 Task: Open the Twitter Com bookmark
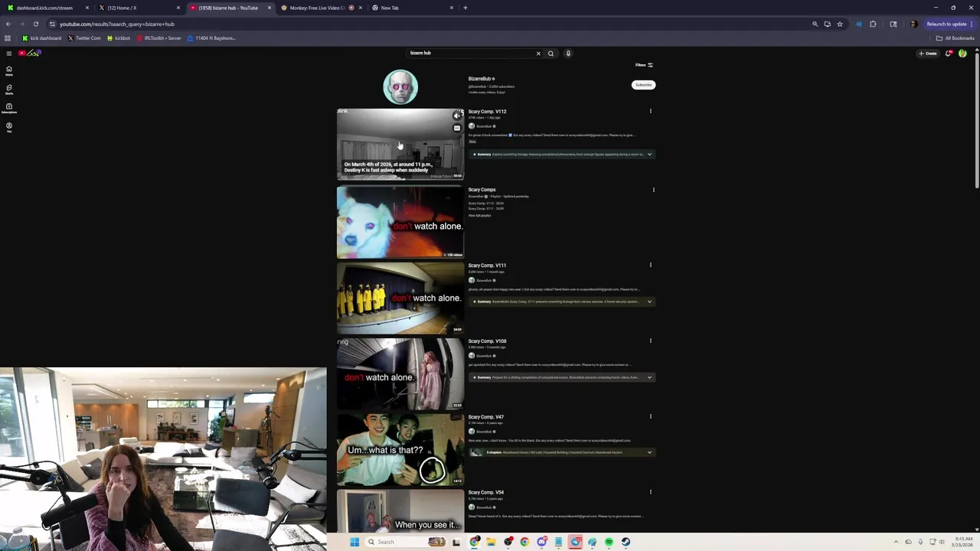pos(84,38)
